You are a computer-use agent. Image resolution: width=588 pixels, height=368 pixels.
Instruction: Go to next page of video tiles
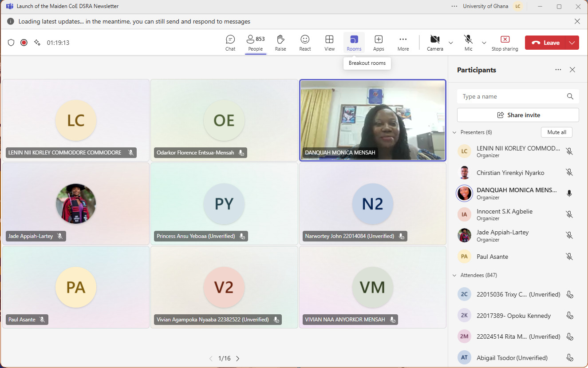tap(238, 359)
